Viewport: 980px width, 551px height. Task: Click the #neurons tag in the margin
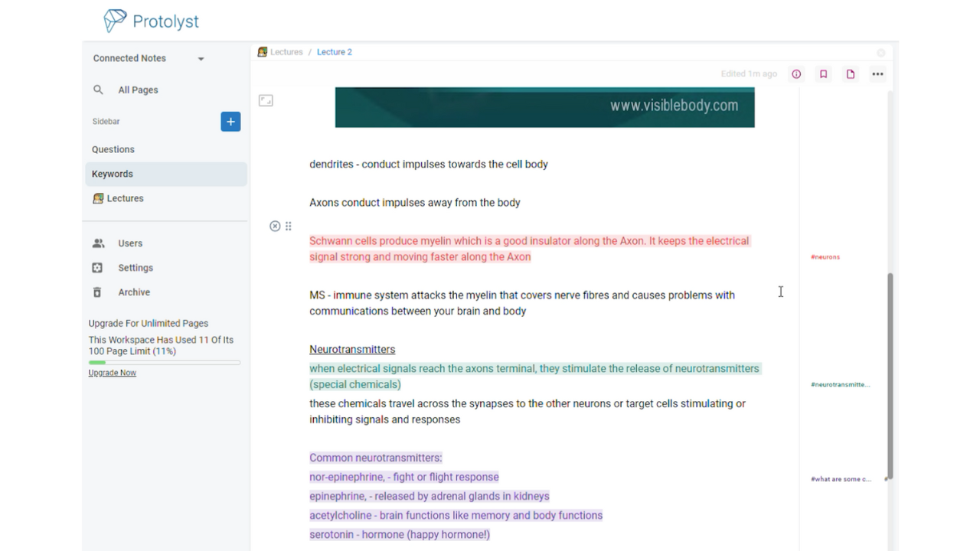pos(825,256)
